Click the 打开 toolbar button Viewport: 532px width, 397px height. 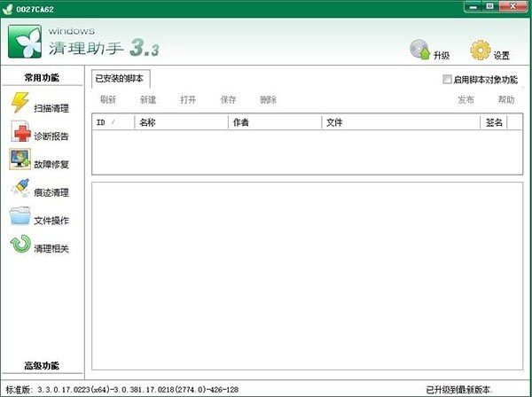pyautogui.click(x=188, y=99)
